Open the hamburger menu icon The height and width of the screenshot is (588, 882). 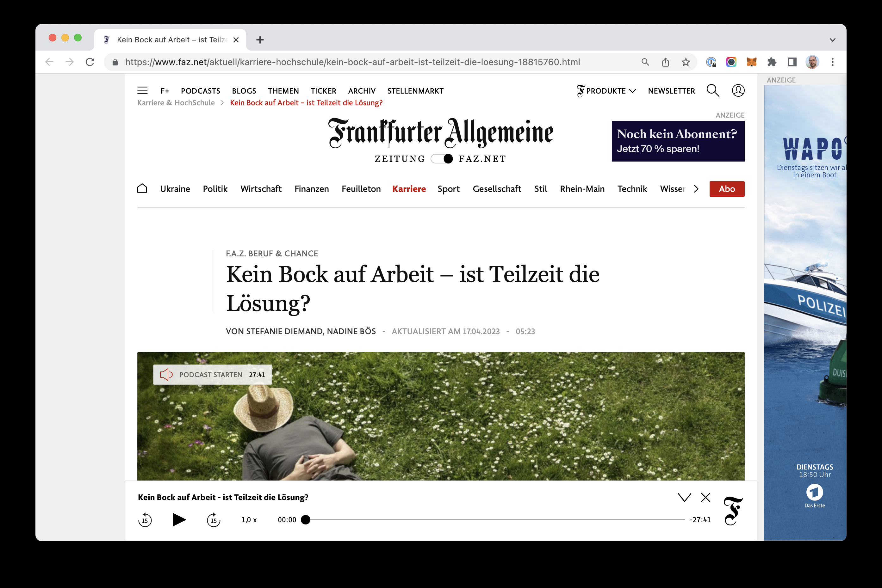[x=142, y=90]
